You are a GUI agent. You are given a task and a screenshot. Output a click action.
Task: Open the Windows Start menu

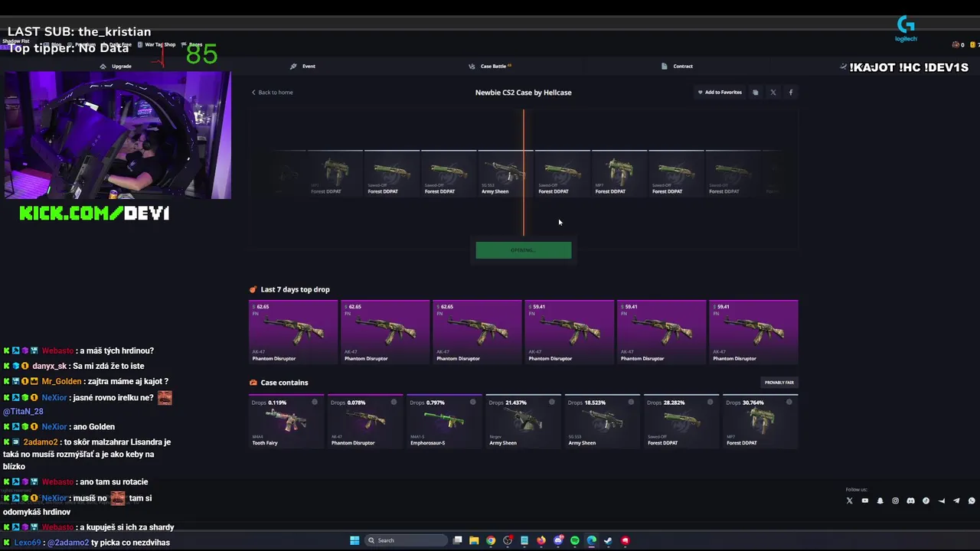(354, 540)
